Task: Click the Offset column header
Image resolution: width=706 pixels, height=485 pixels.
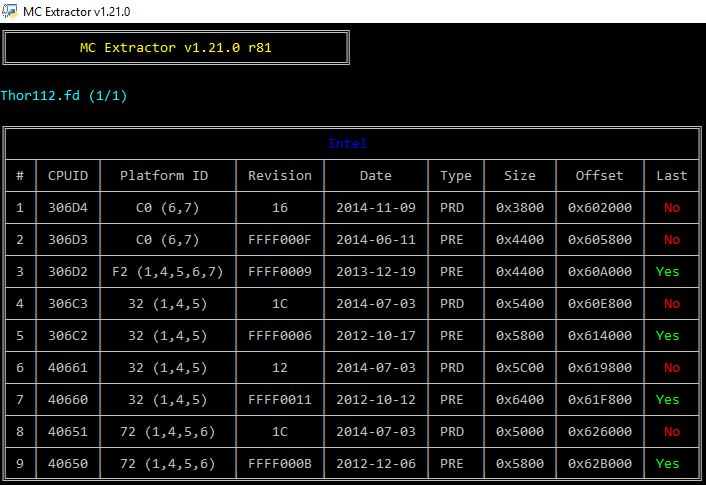Action: coord(599,176)
